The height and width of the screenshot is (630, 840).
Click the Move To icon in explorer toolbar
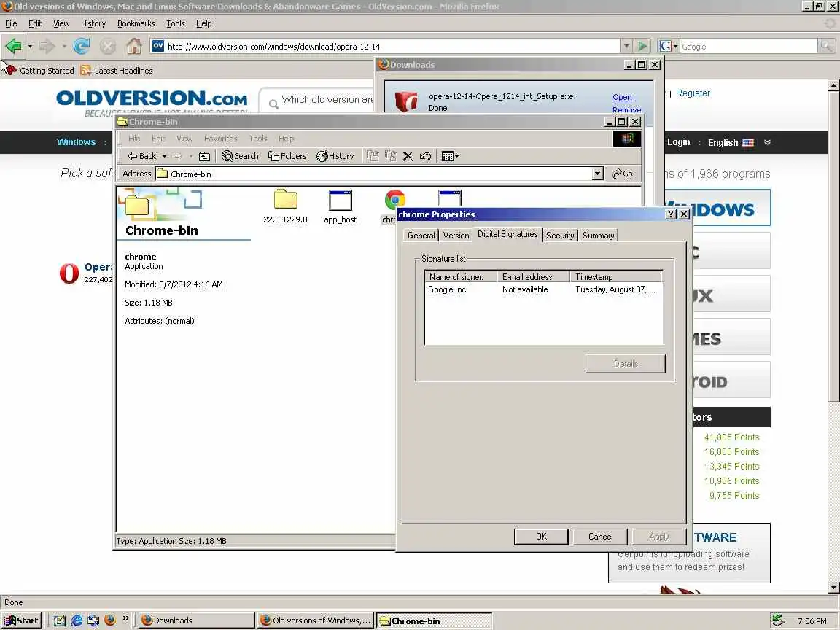pyautogui.click(x=373, y=156)
